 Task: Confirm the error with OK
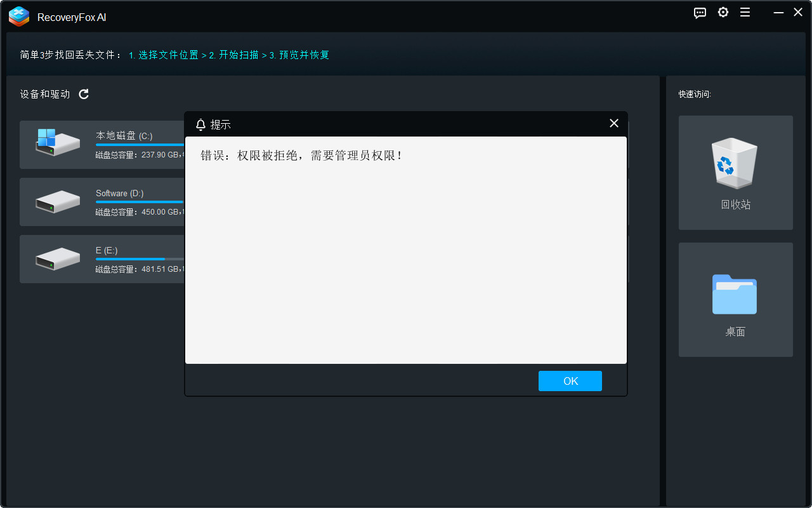click(570, 380)
